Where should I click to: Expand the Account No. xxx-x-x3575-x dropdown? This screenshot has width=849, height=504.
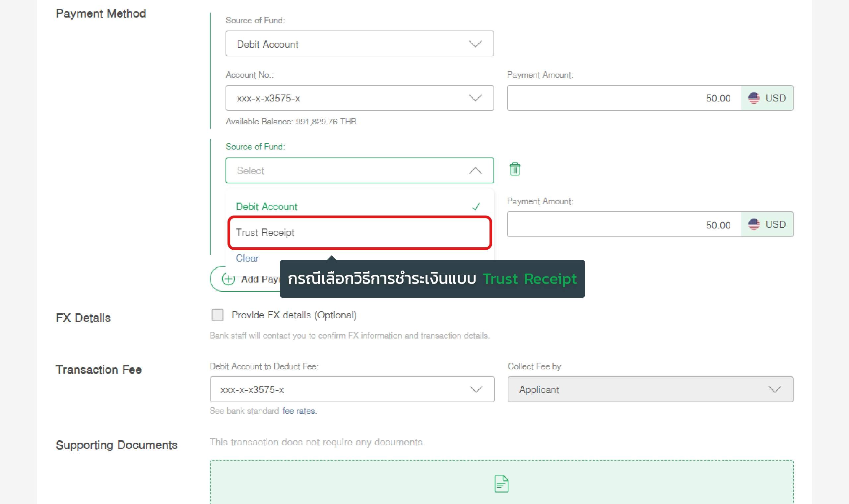coord(359,98)
